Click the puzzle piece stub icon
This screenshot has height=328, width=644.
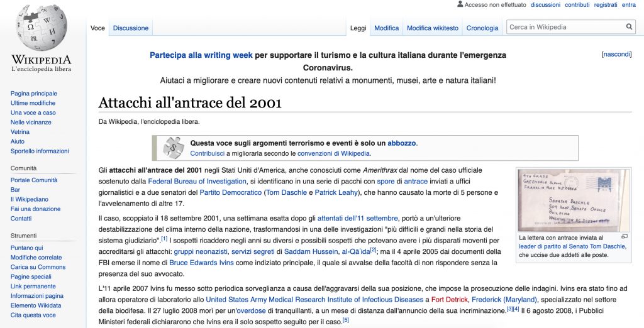click(173, 148)
